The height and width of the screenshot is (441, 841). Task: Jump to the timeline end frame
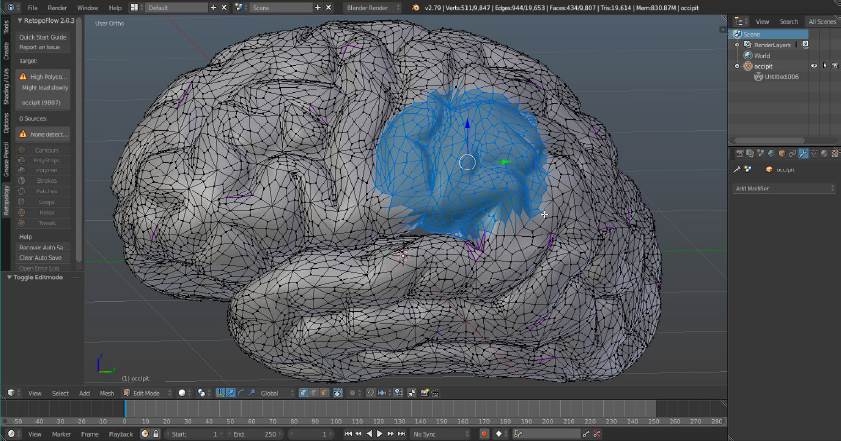coord(404,434)
